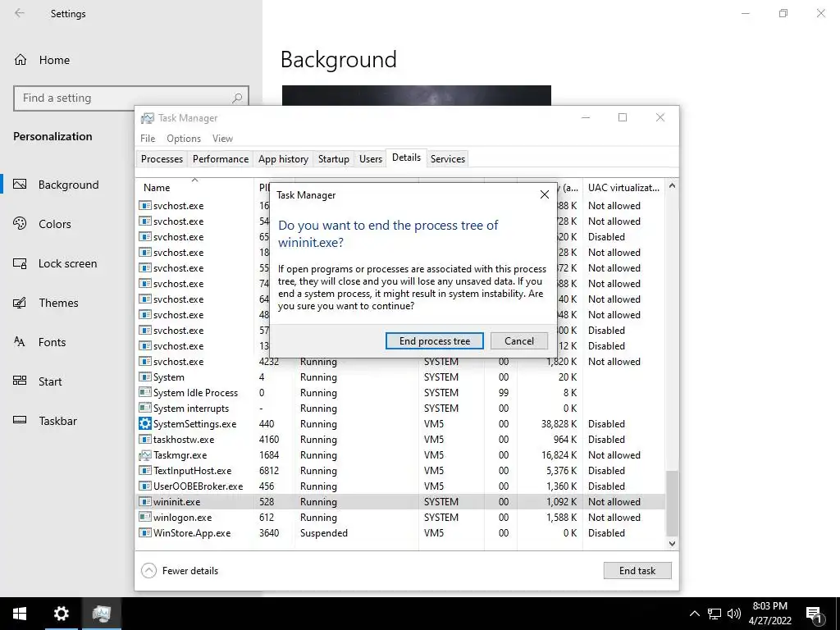This screenshot has width=840, height=630.
Task: Click the search magnifier icon in Settings
Action: [237, 98]
